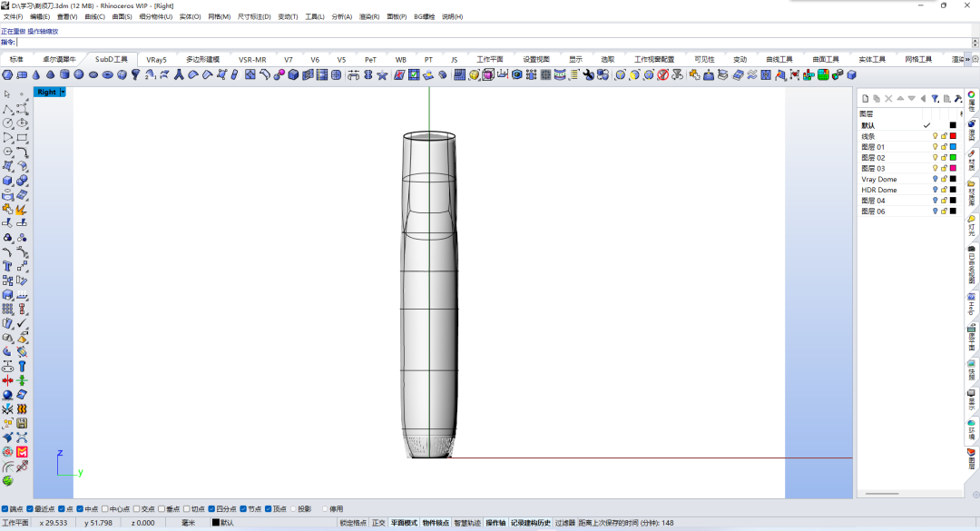
Task: Create a new layer with page icon
Action: click(866, 99)
